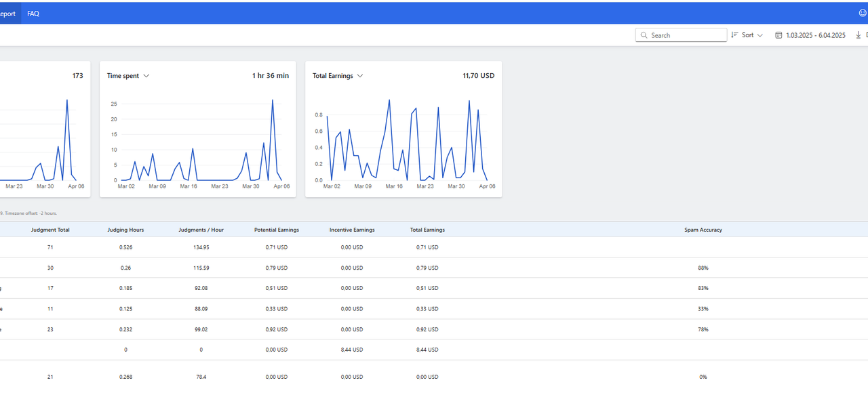Select Judging Hours cell 0.526
Viewport: 868px width, 393px height.
click(125, 247)
